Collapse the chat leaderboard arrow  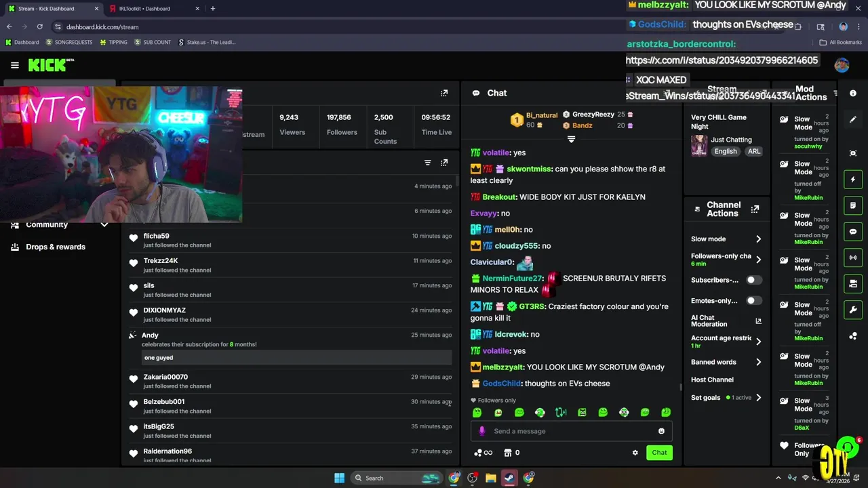pos(571,139)
